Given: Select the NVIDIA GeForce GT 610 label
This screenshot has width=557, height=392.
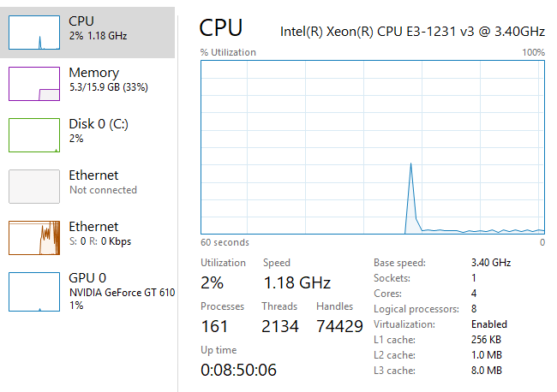Looking at the screenshot, I should (122, 293).
